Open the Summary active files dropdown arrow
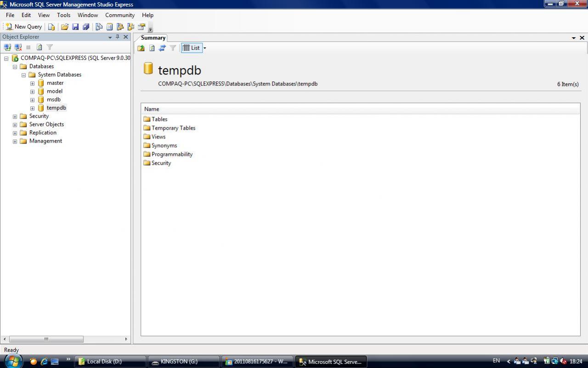 pyautogui.click(x=574, y=38)
